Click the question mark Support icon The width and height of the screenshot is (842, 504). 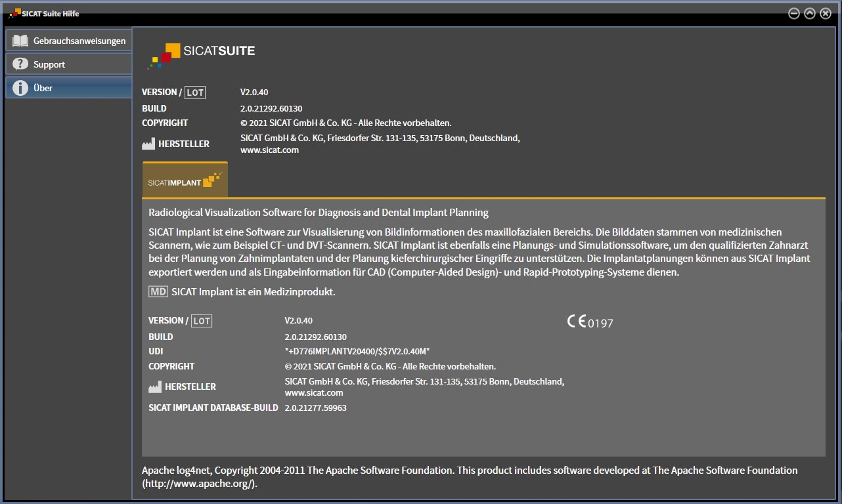20,64
